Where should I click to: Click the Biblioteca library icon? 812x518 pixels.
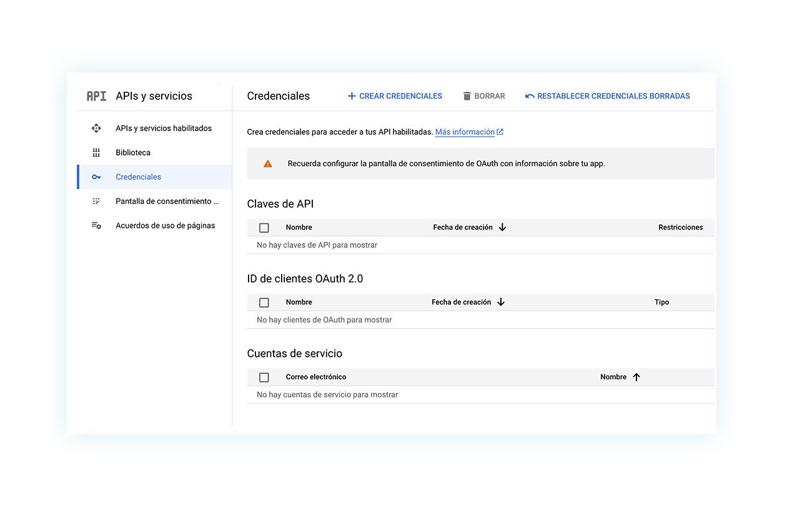tap(96, 152)
